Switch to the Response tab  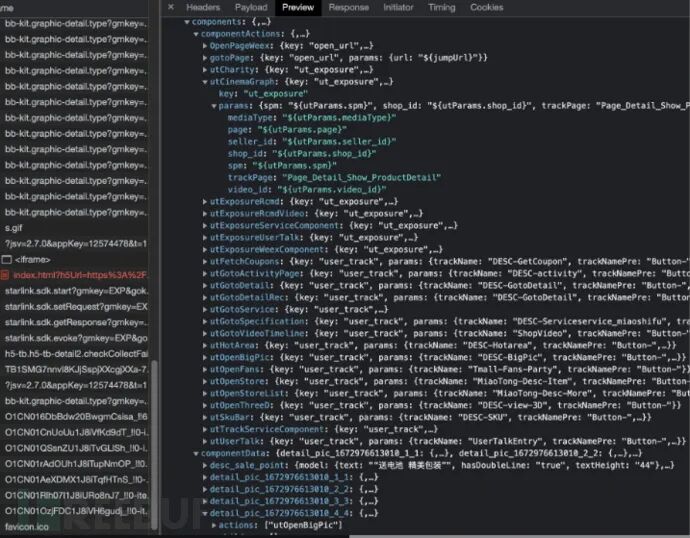pyautogui.click(x=349, y=7)
